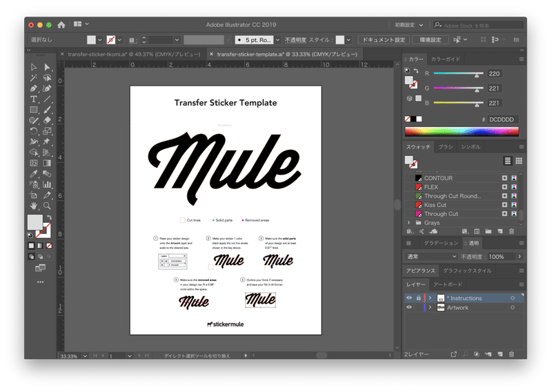Open the 5 pt. Round brush dropdown
The width and height of the screenshot is (552, 392).
coord(278,40)
